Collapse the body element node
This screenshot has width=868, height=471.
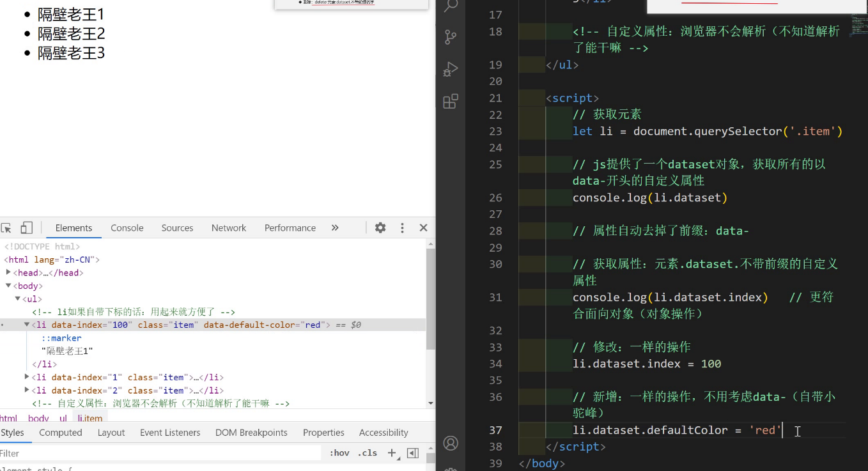8,286
